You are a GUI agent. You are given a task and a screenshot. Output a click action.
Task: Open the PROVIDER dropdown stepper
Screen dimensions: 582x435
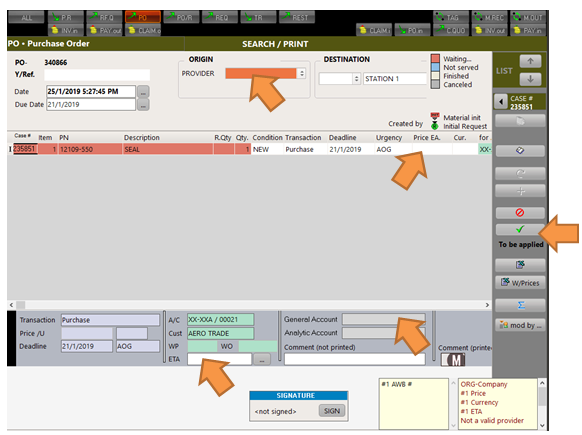click(x=302, y=73)
